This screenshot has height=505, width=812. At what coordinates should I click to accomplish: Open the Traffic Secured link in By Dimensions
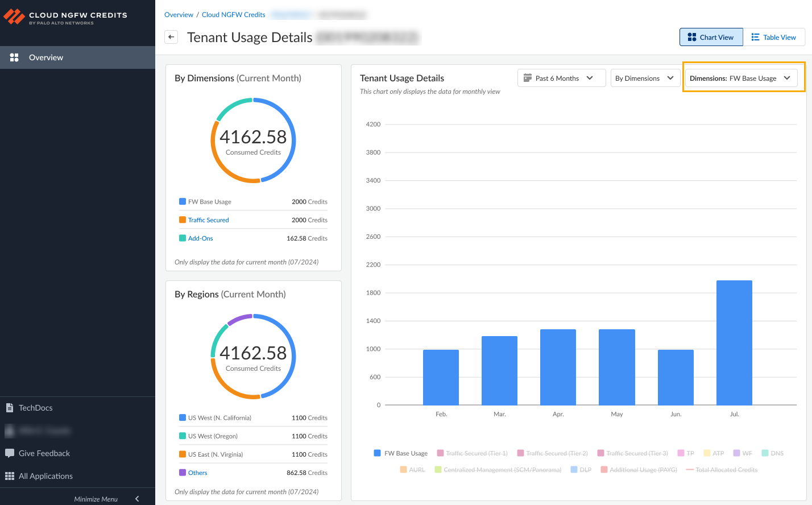pos(208,220)
